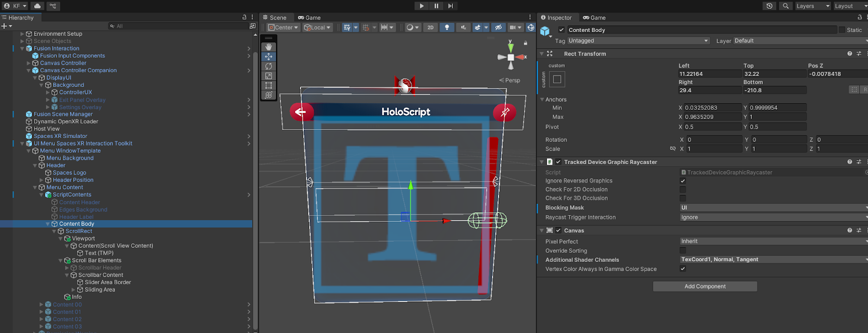This screenshot has height=333, width=868.
Task: Toggle 2D view mode in Scene
Action: click(x=430, y=27)
